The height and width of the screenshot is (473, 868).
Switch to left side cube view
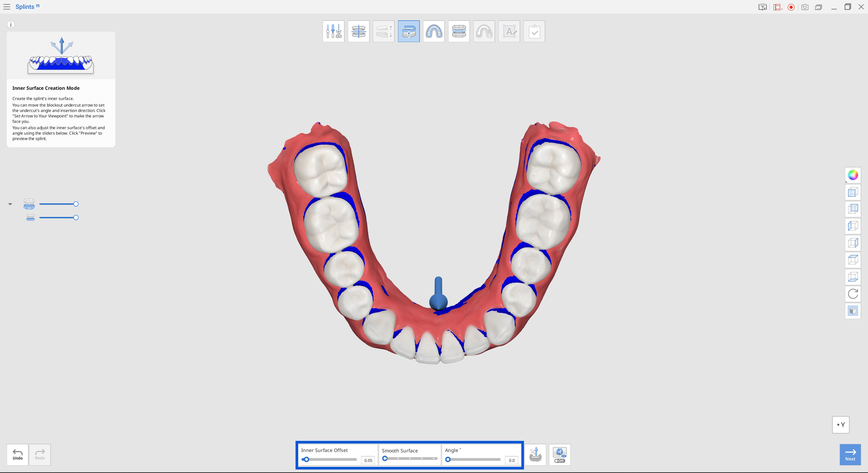pyautogui.click(x=852, y=226)
